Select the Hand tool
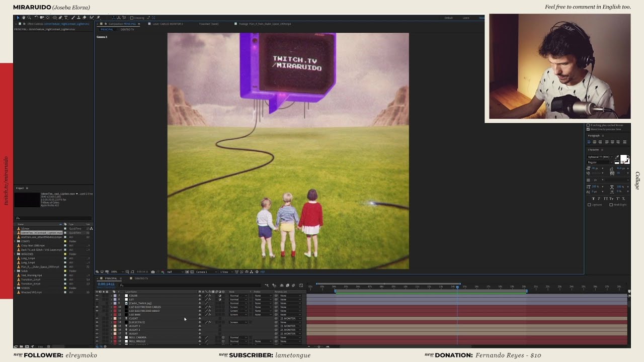The image size is (644, 362). [24, 18]
